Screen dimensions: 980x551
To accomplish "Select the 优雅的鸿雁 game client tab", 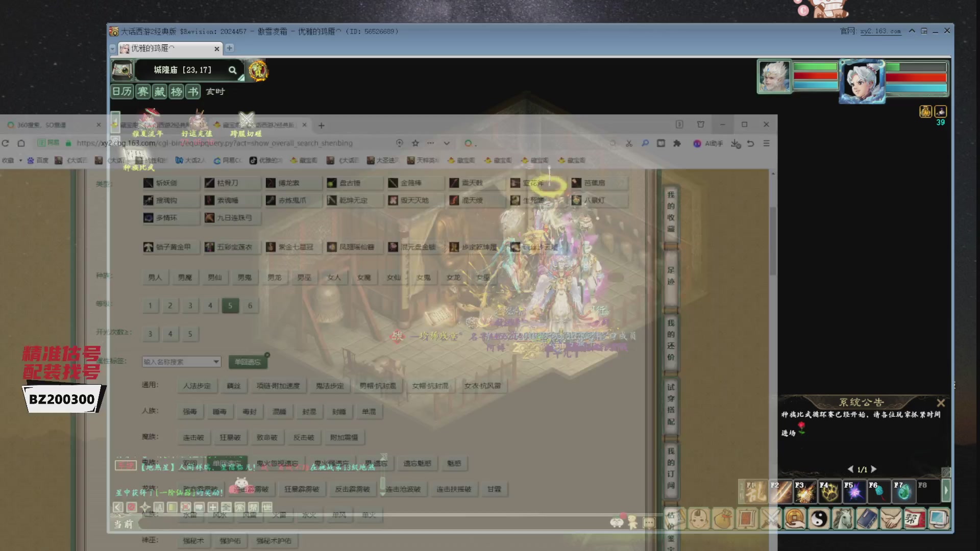I will coord(170,48).
